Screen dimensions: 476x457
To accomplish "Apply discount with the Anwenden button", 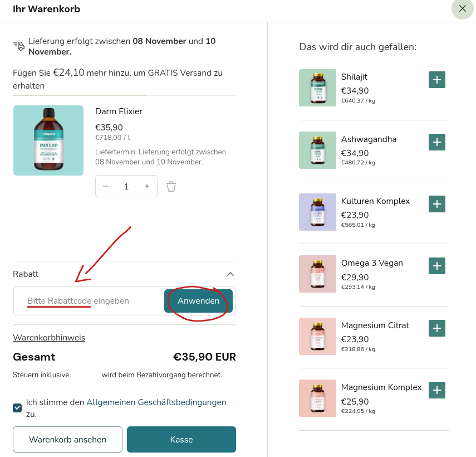I will pos(198,301).
